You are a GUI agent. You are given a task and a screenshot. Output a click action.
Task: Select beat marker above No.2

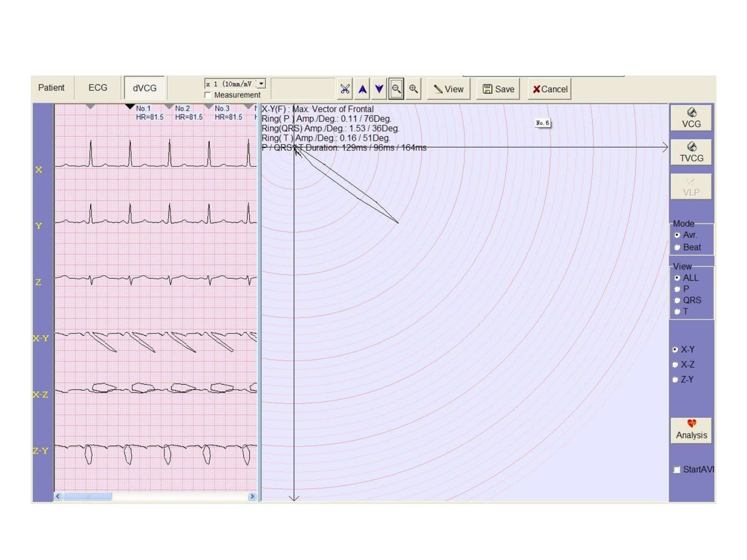point(169,107)
